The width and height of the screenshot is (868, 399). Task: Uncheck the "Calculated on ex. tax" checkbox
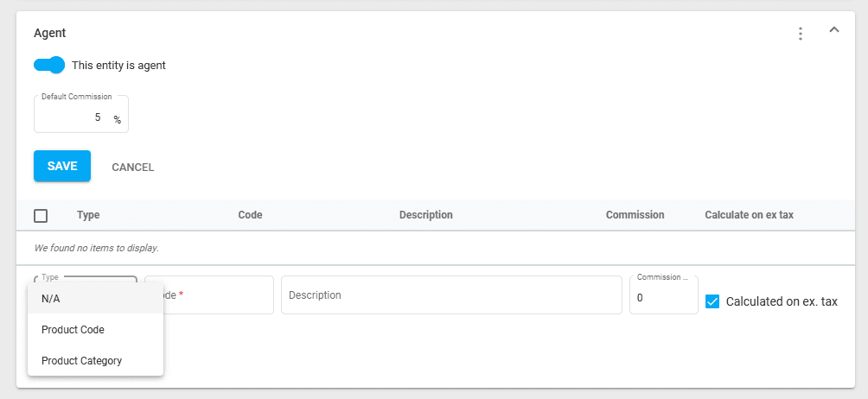[x=712, y=301]
